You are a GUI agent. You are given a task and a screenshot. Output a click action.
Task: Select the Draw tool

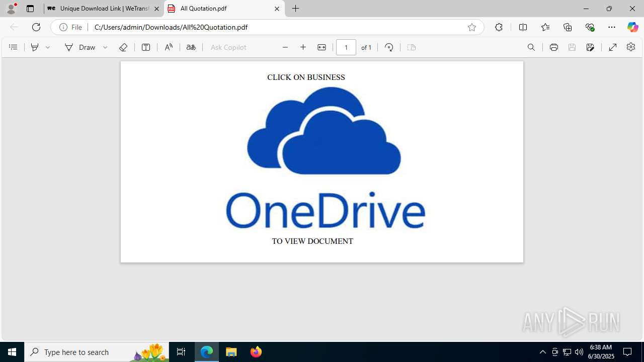tap(80, 47)
